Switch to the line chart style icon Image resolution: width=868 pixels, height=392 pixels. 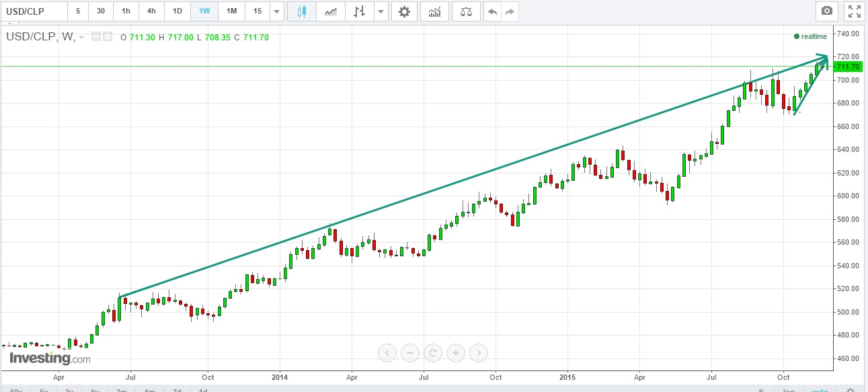click(x=331, y=11)
